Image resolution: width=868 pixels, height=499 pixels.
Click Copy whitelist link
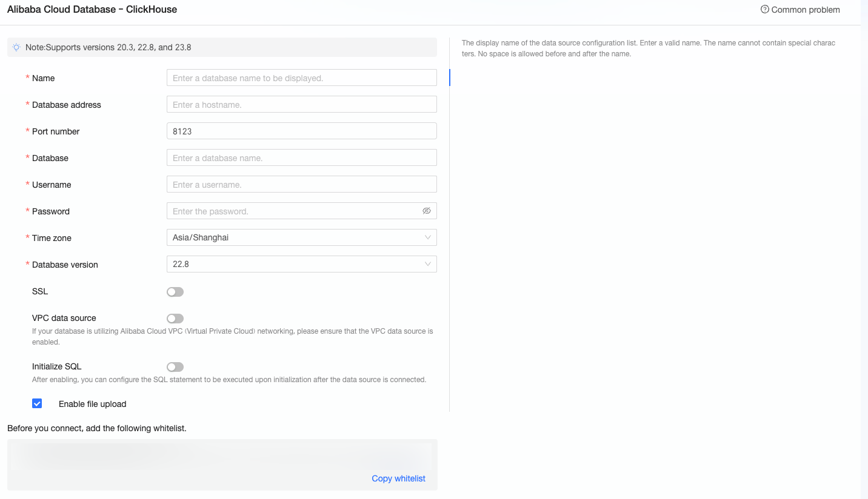(x=398, y=478)
